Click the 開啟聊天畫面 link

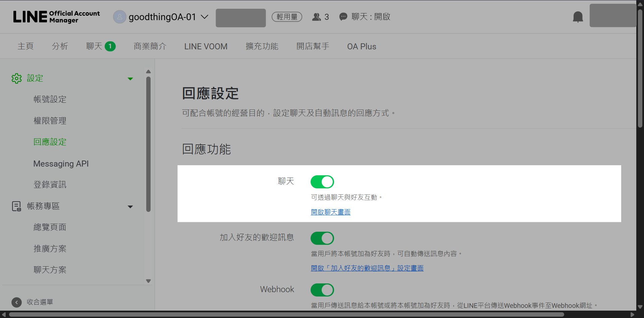click(331, 212)
